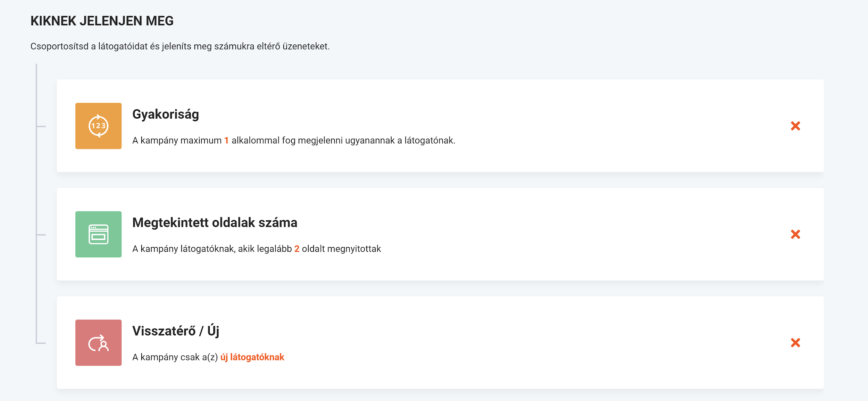Click the browser-window pictogram on the pageviews card

point(98,234)
